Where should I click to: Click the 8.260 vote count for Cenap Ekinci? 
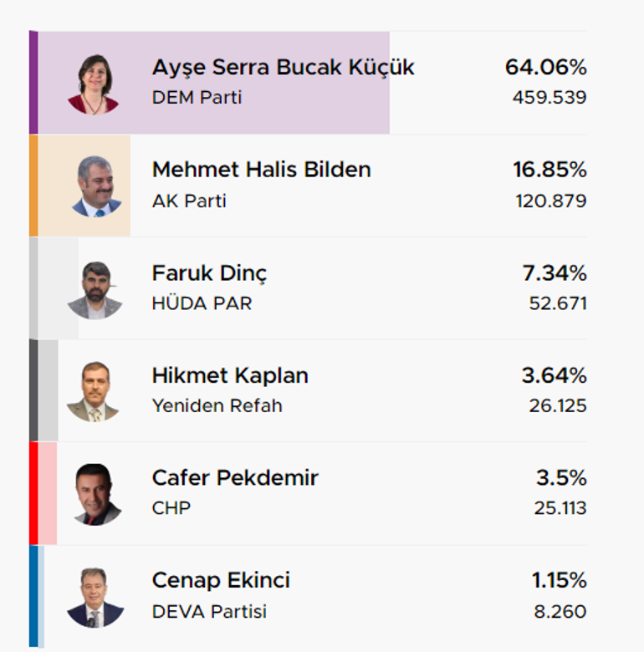coord(560,612)
